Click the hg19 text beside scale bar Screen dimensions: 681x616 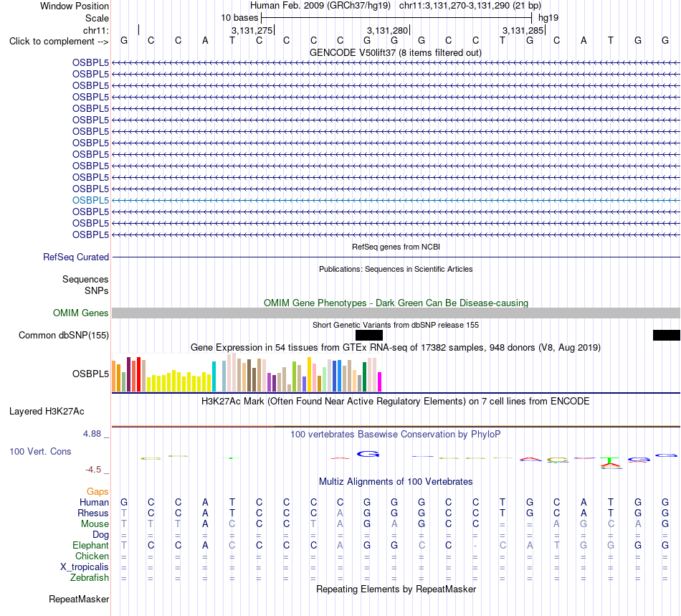point(548,18)
